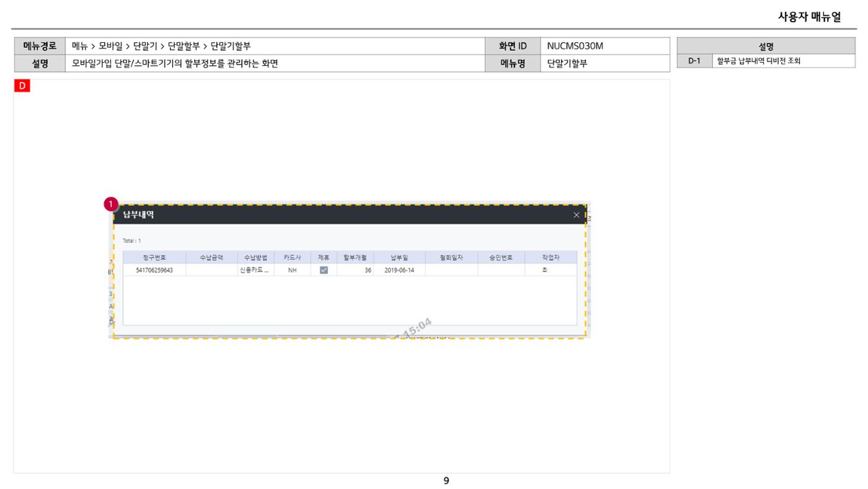Sort by the 청구번호 column header
868x489 pixels.
point(154,258)
